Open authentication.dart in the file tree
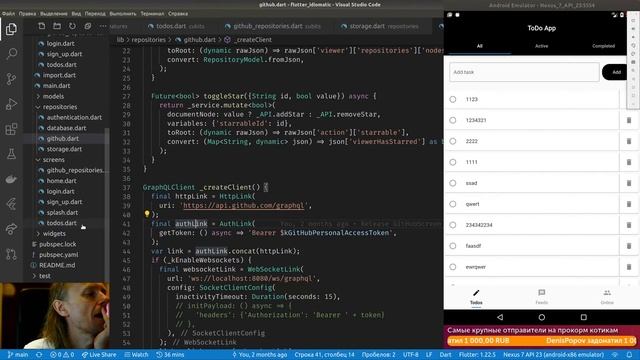The width and height of the screenshot is (640, 360). (74, 118)
